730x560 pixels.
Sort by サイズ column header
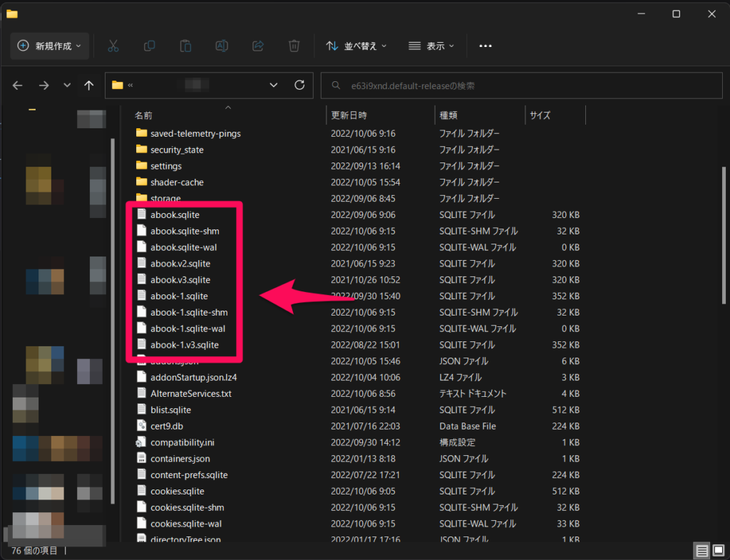pos(540,115)
